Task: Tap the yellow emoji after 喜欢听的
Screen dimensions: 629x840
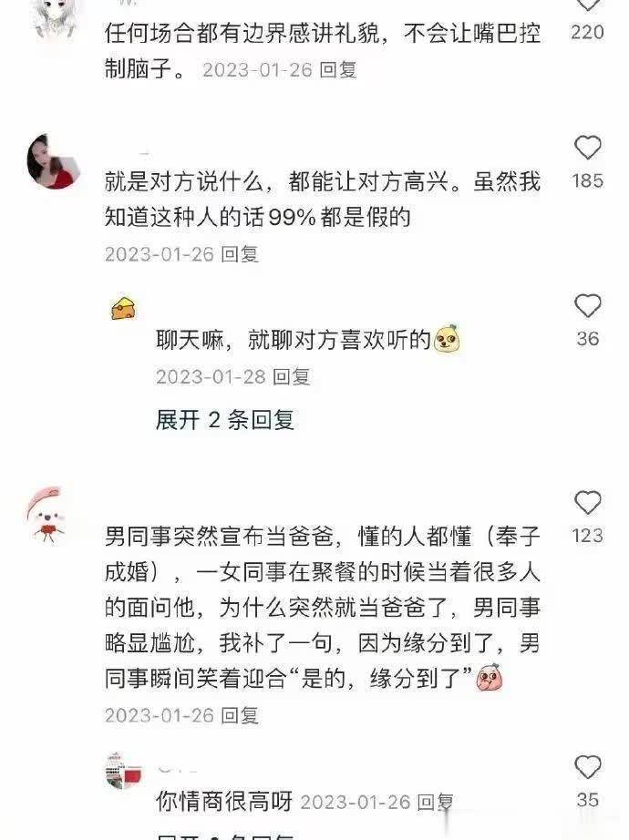Action: [448, 339]
